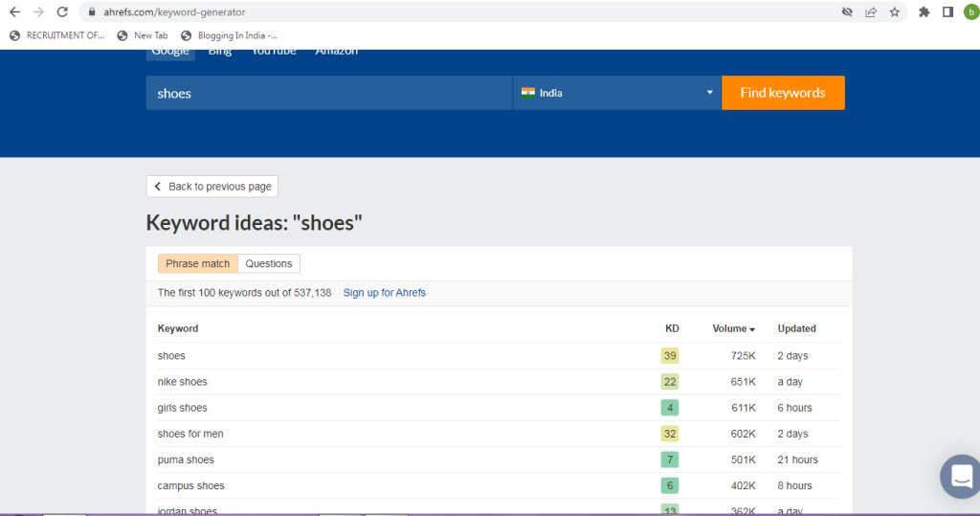Open the New Tab bookmark
The width and height of the screenshot is (980, 516).
tap(143, 35)
